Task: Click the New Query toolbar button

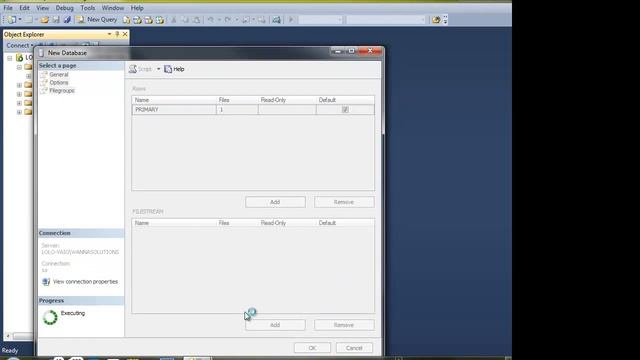Action: click(x=97, y=20)
